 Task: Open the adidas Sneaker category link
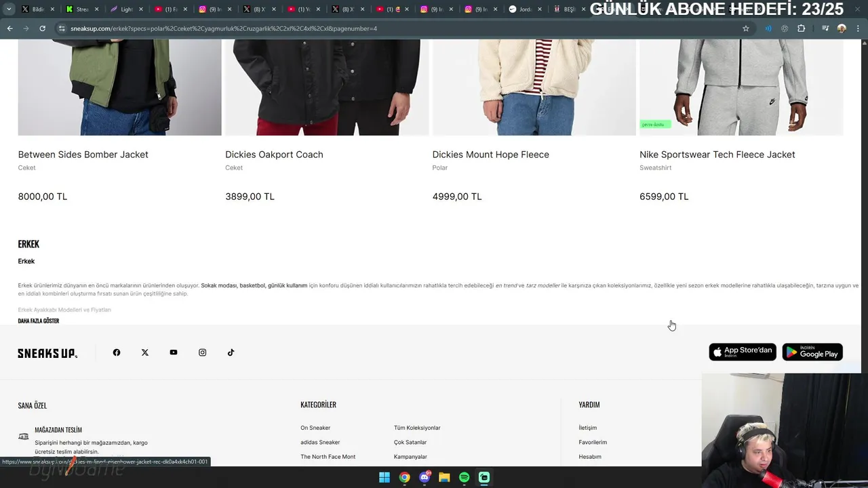coord(320,442)
